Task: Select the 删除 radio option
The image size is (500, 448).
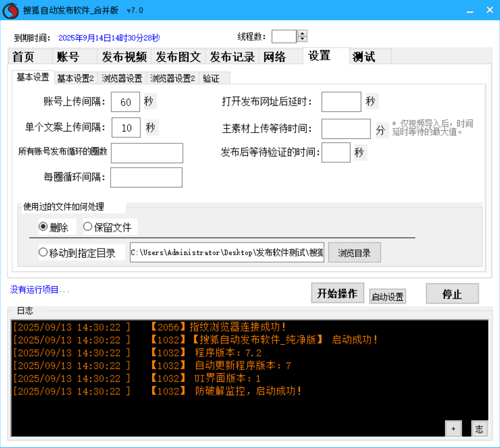Action: [x=43, y=227]
